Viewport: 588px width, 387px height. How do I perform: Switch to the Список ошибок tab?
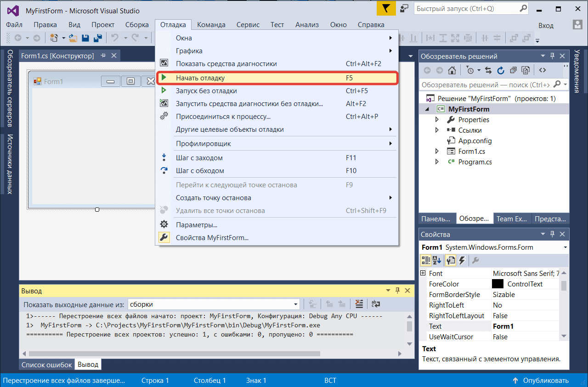tap(47, 365)
